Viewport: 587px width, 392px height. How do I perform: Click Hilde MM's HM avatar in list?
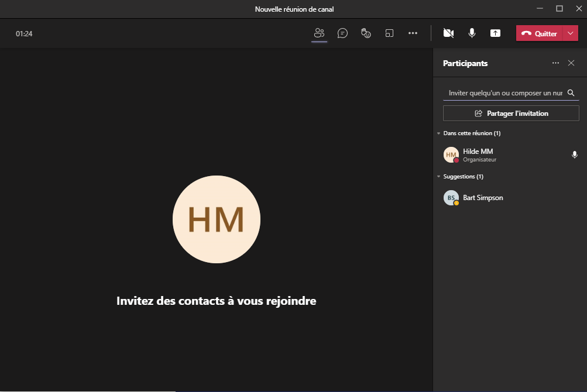coord(451,154)
